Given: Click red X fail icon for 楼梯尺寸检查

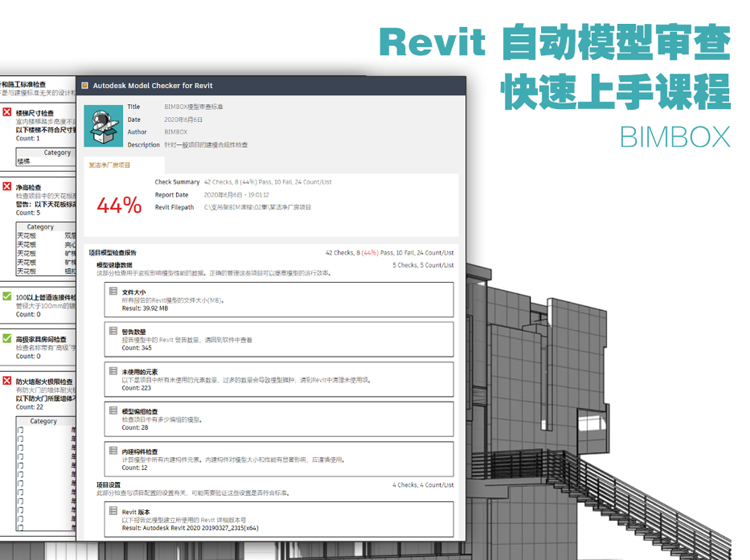Looking at the screenshot, I should (7, 113).
